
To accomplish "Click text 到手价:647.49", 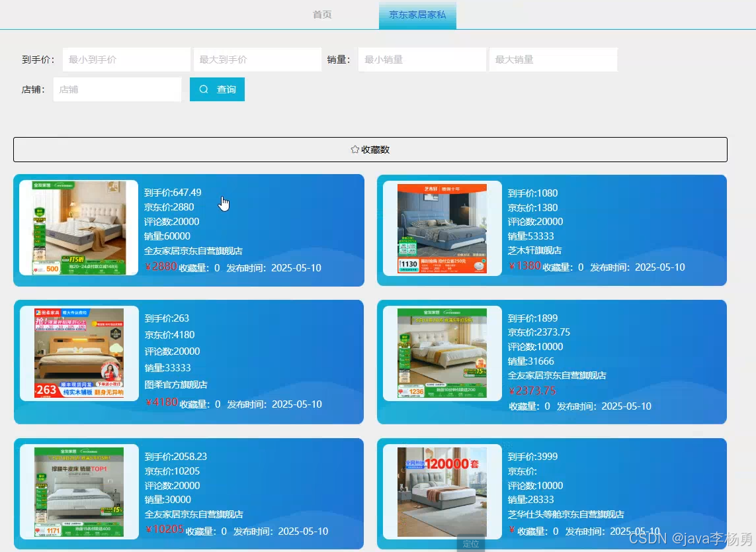I will point(173,193).
